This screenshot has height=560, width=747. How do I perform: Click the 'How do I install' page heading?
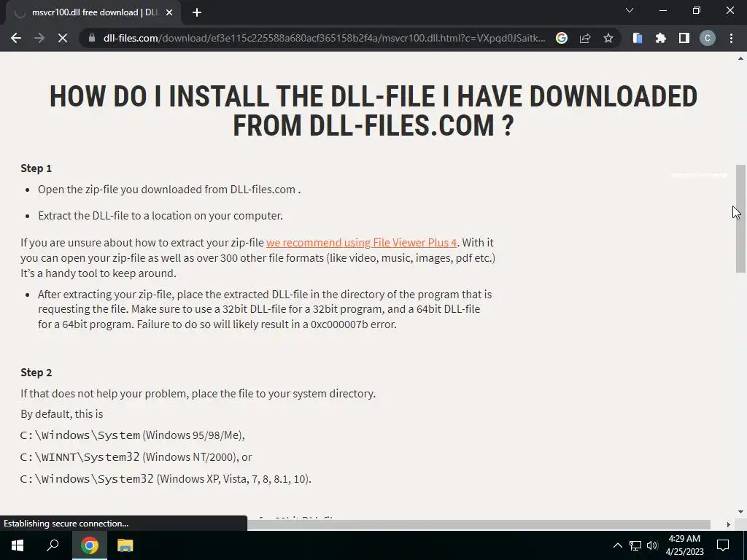373,111
